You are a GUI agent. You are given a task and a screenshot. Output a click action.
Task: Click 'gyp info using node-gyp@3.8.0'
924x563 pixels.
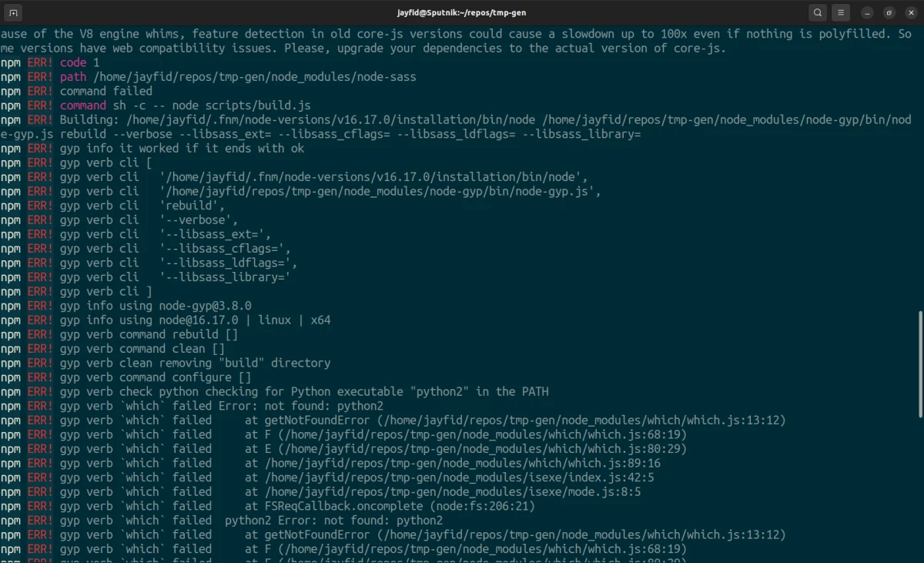(156, 306)
